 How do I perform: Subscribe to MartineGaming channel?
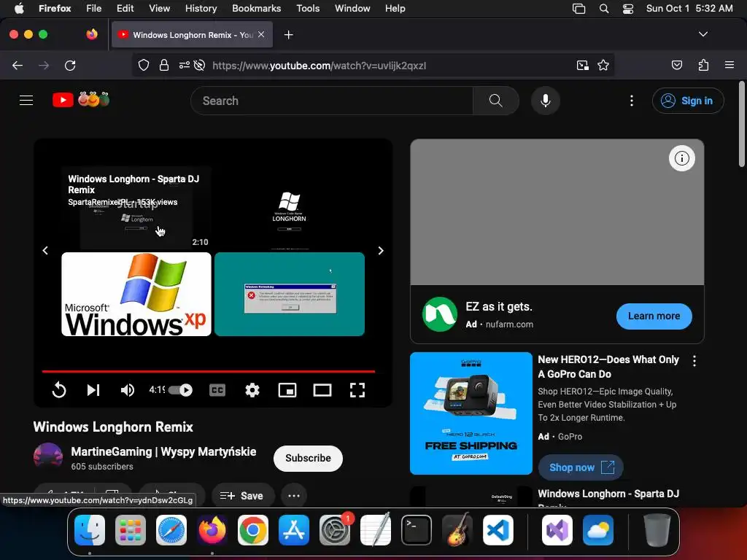(x=308, y=458)
